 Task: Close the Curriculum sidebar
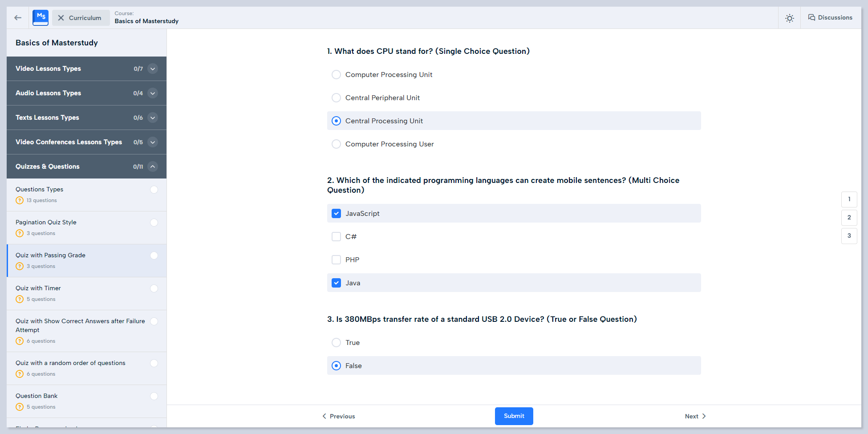[81, 18]
